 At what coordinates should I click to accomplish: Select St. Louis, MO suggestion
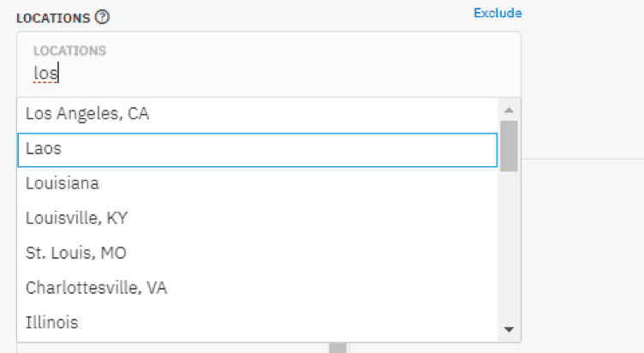pos(257,253)
